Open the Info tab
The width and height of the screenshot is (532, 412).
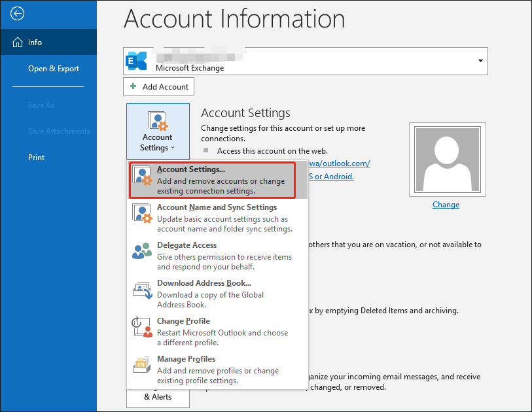[x=35, y=43]
